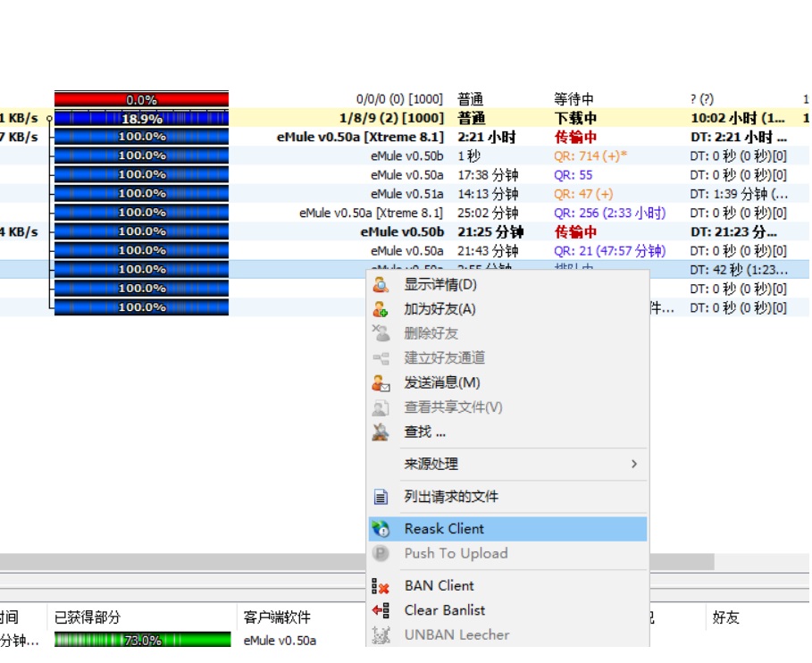
Task: Select the QR: 21 (47:57 分钟) cell
Action: tap(609, 251)
